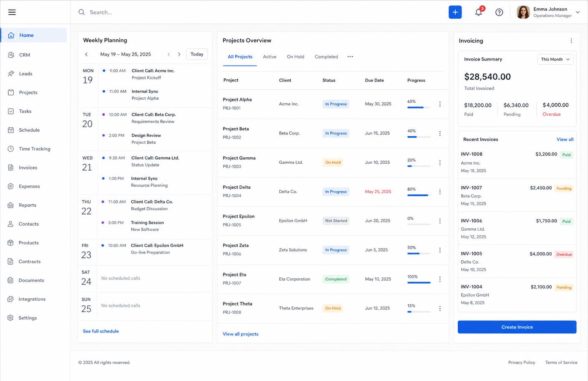Click the Create Invoice button
The image size is (588, 381).
(517, 327)
